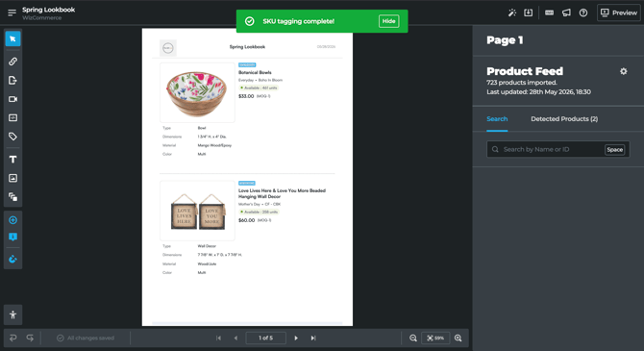
Task: Open the accessibility options button
Action: coord(12,314)
